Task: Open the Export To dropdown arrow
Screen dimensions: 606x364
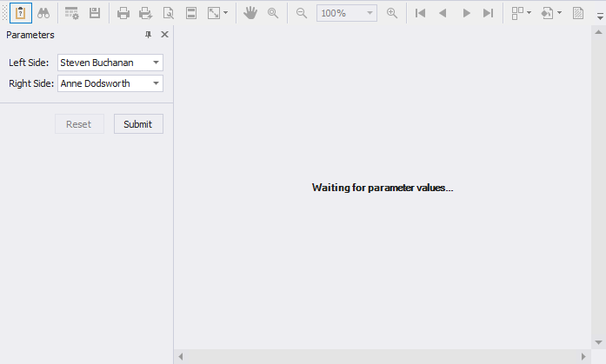Action: (x=559, y=13)
